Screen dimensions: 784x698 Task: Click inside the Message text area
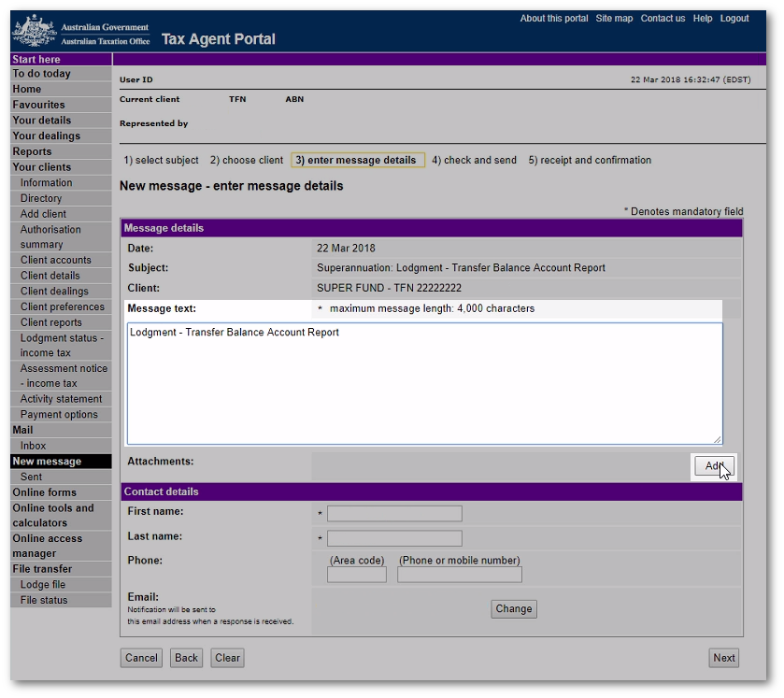coord(424,383)
